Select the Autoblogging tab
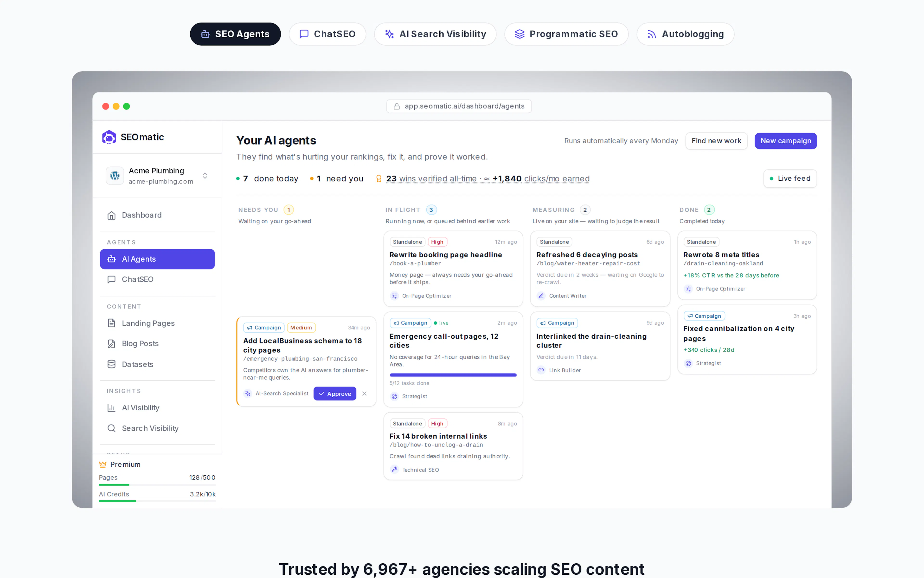The height and width of the screenshot is (578, 924). click(x=685, y=34)
